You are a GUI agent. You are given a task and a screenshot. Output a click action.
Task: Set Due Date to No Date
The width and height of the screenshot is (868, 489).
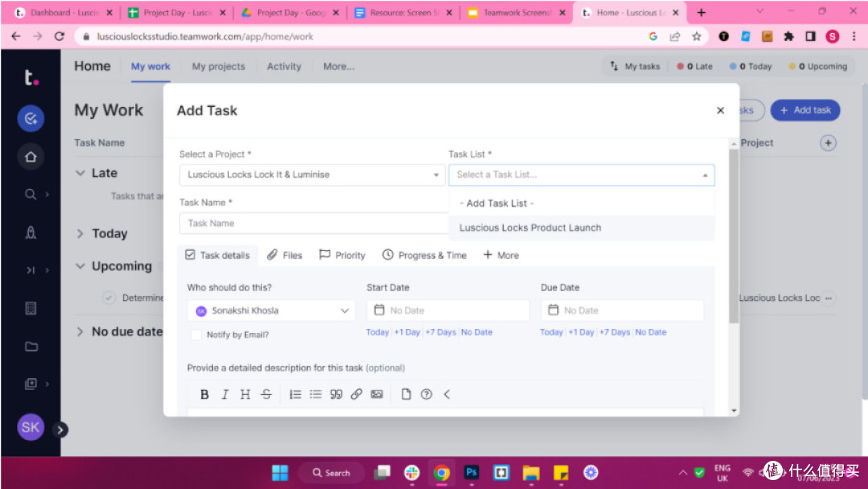click(651, 332)
